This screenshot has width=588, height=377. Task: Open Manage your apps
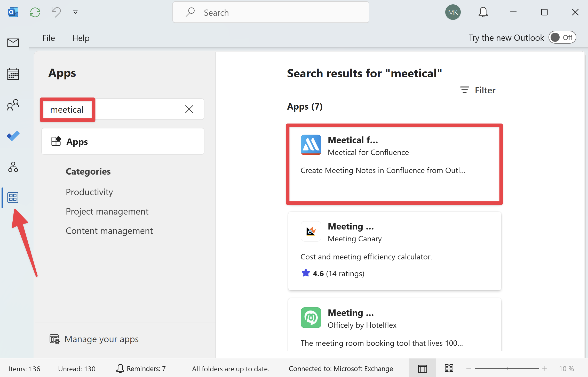[x=94, y=339]
